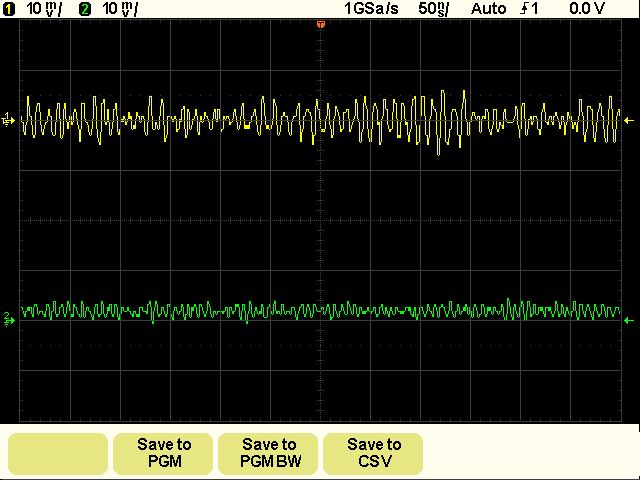Click the Save to PGM softkey
This screenshot has height=480, width=640.
(x=163, y=453)
